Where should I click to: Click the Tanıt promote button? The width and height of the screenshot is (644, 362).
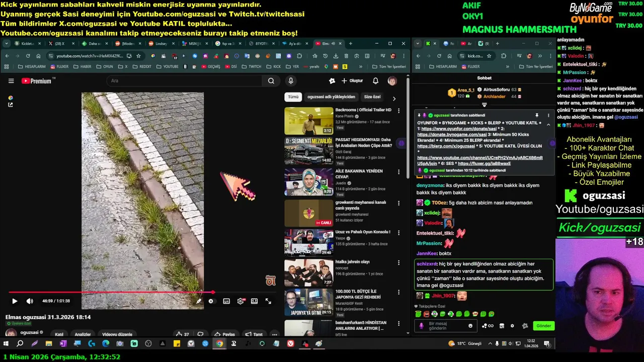[x=254, y=334]
